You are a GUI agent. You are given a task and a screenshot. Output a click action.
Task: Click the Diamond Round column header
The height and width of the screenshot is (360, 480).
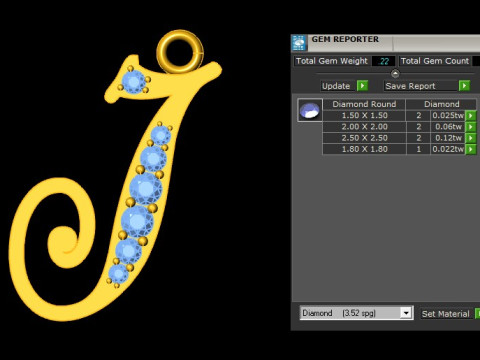(x=364, y=104)
